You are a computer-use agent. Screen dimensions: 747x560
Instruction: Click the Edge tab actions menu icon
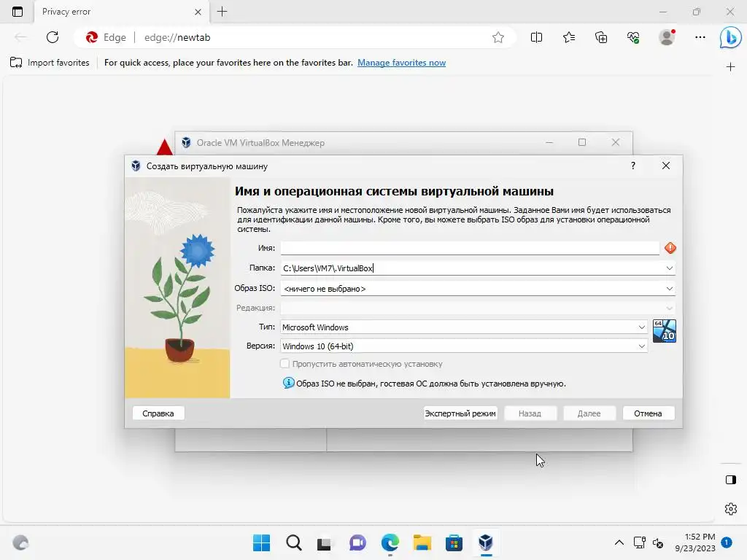(x=18, y=12)
